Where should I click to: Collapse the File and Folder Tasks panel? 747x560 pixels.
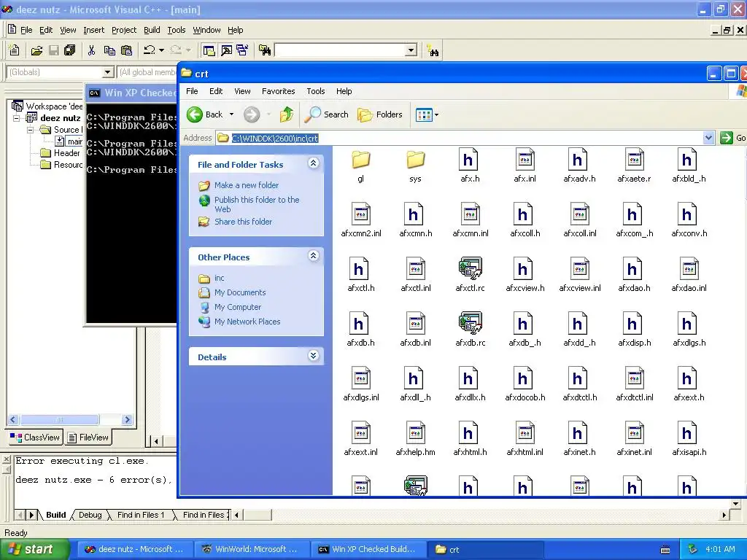[313, 163]
